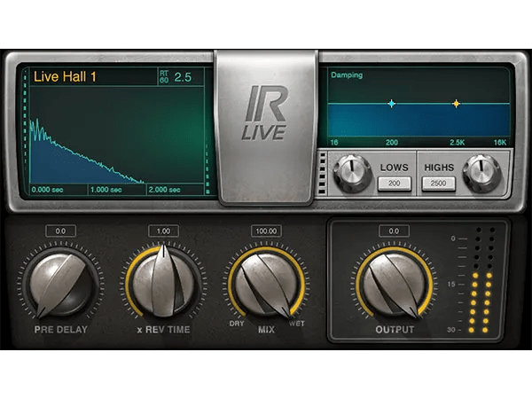Click the LOWS label
Image resolution: width=532 pixels, height=399 pixels.
[395, 168]
